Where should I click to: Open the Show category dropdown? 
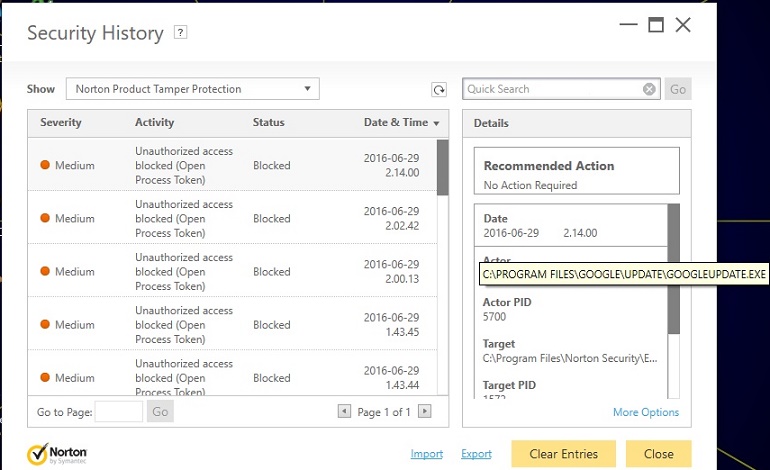192,89
